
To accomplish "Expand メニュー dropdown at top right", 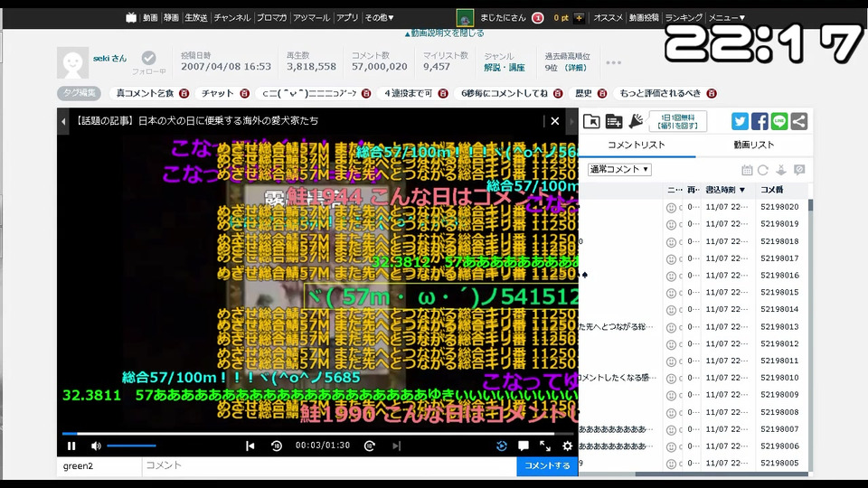I will 727,18.
